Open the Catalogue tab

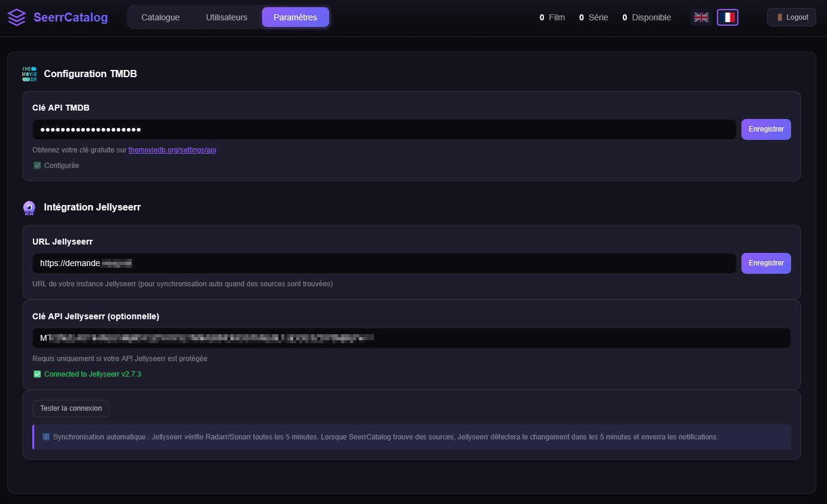tap(160, 17)
